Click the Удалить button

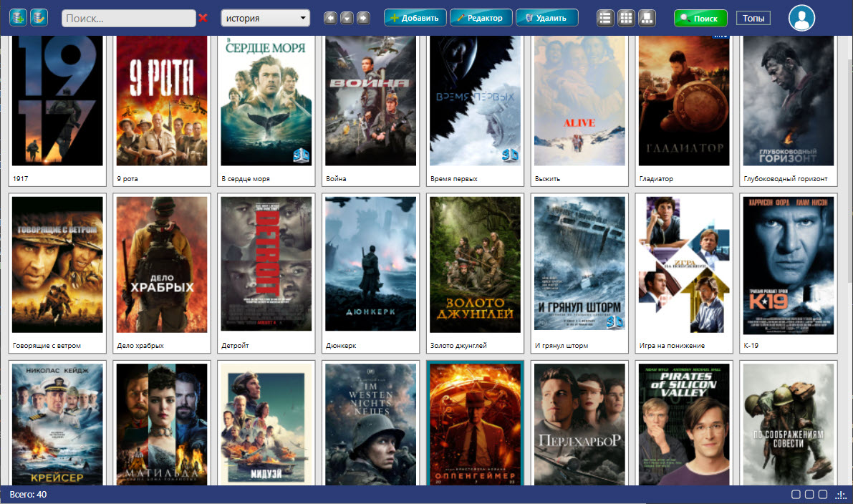pyautogui.click(x=546, y=18)
